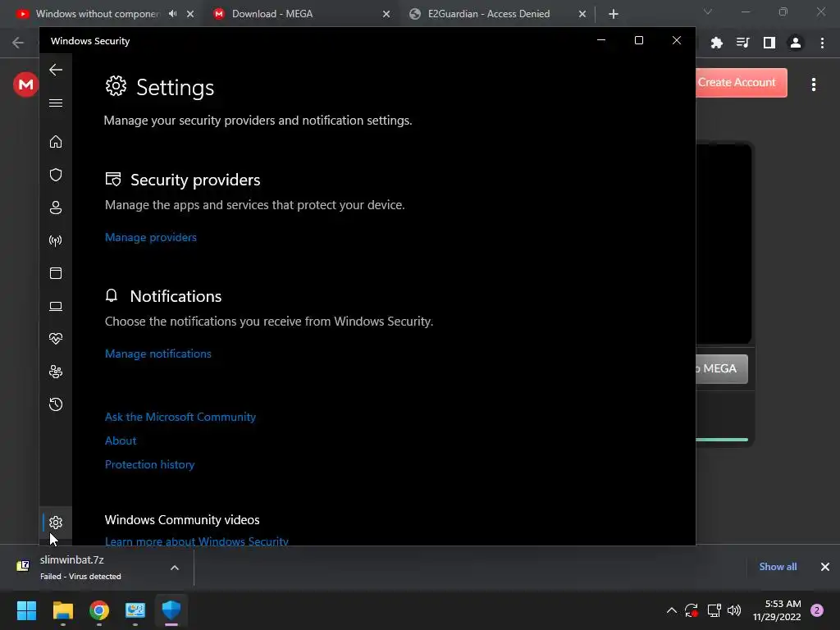Open Chrome media controls icon

point(743,43)
